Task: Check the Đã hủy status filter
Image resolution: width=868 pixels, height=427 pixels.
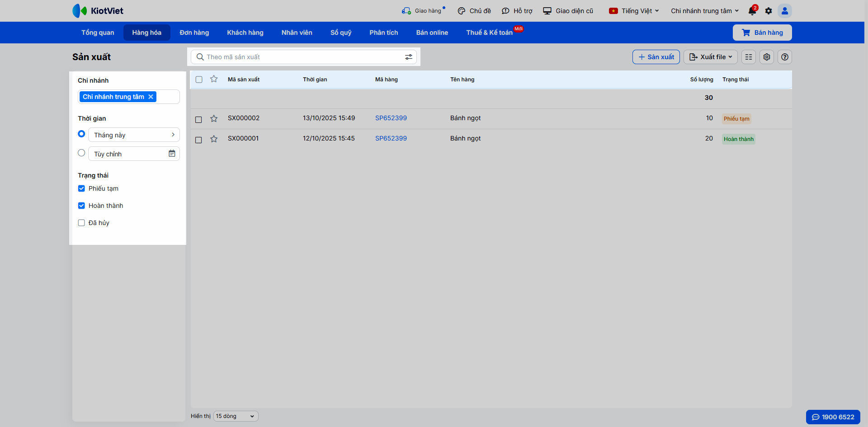Action: (81, 223)
